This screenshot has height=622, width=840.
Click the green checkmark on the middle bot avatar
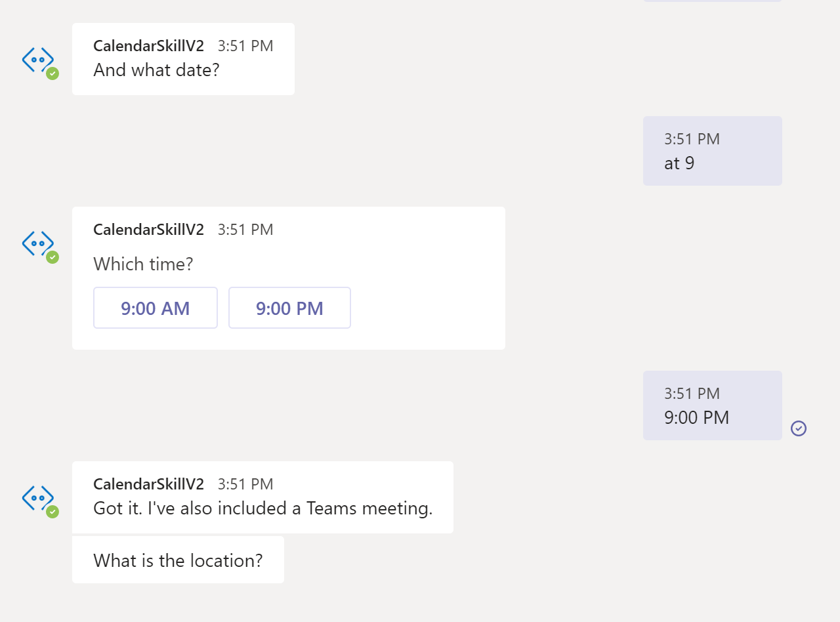pos(52,258)
